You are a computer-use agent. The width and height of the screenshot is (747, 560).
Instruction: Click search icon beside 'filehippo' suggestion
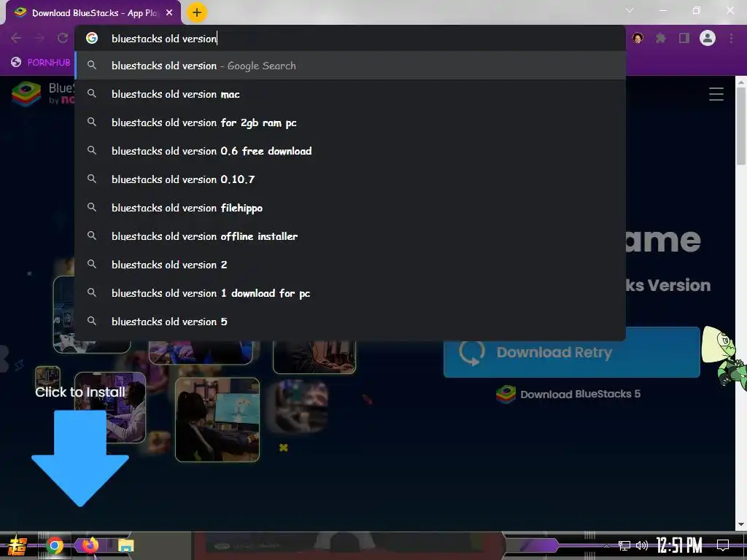[x=92, y=208]
